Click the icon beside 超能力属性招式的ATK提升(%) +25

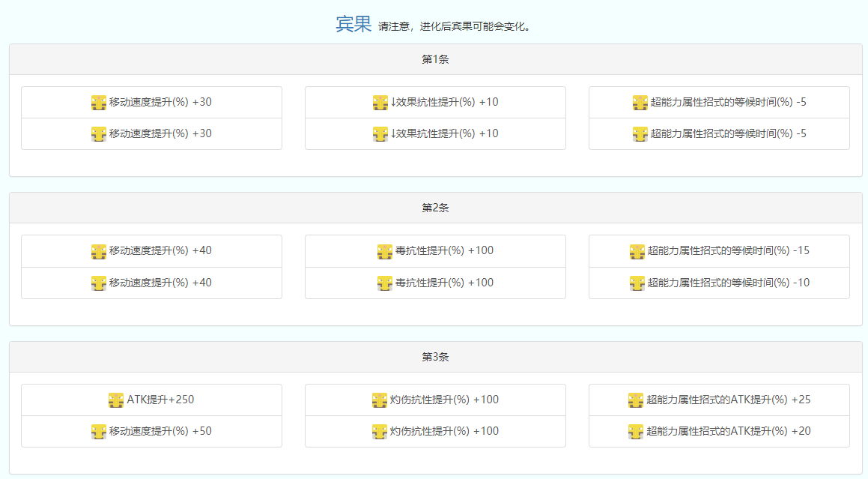(x=636, y=400)
